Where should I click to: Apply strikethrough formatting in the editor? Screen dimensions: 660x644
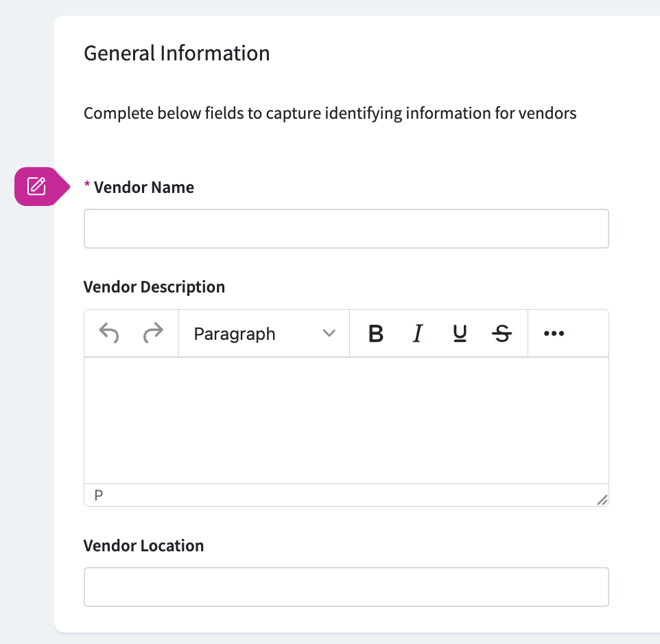[502, 334]
